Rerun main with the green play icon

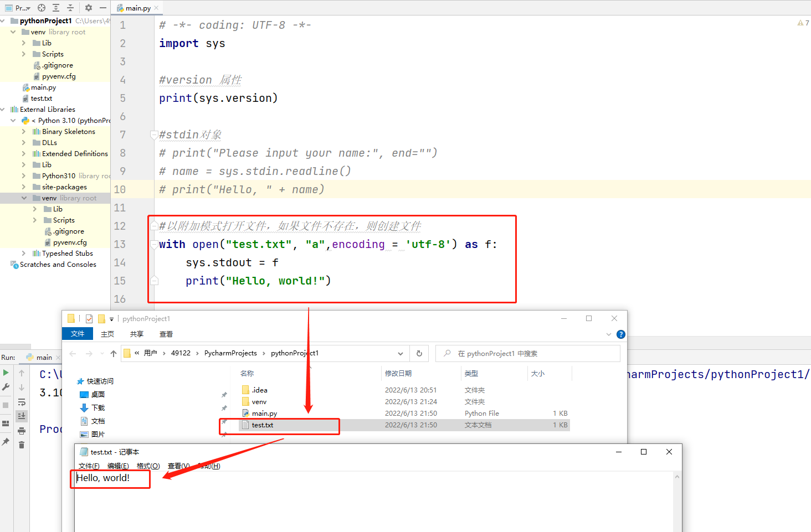click(6, 373)
